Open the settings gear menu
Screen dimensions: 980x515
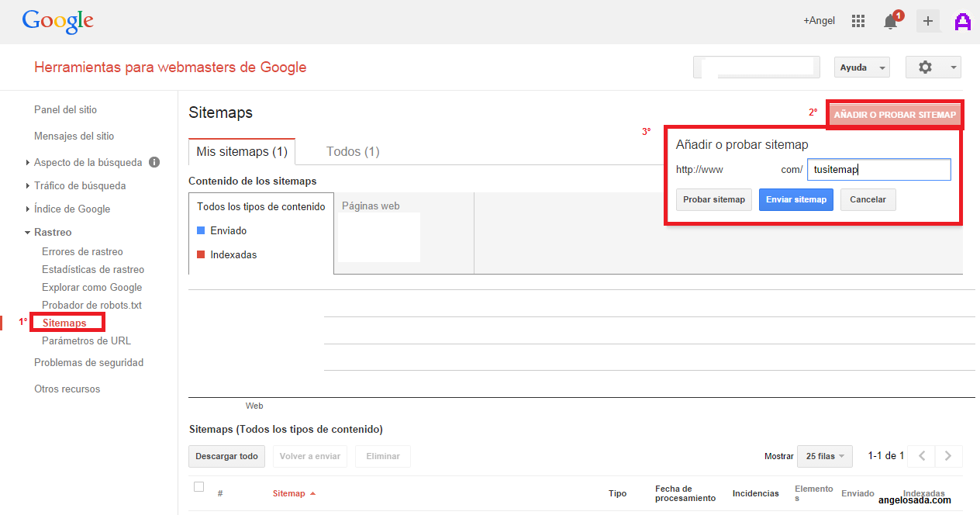point(933,67)
